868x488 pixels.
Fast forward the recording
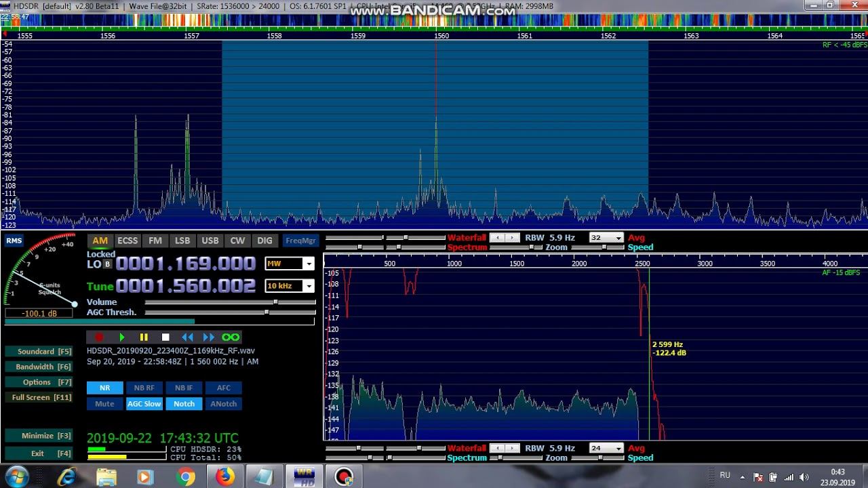pos(209,337)
